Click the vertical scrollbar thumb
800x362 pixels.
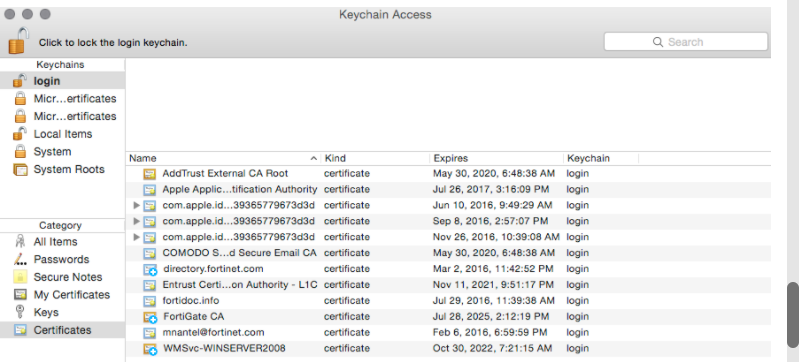tap(793, 315)
